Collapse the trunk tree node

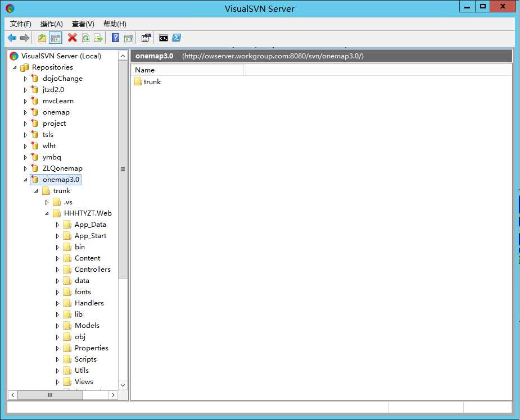(36, 191)
